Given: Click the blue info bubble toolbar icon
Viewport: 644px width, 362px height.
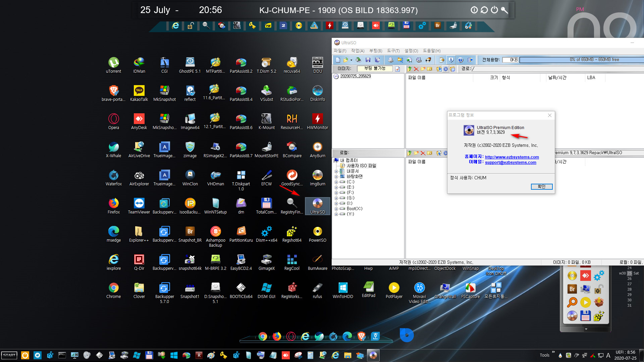Looking at the screenshot, I should [x=451, y=60].
